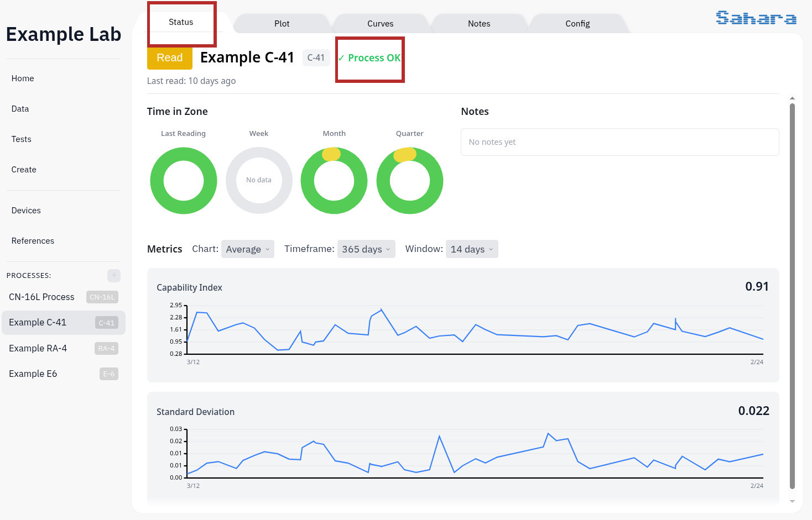Select the CN-16L Process from the process list
The image size is (812, 520).
click(41, 297)
